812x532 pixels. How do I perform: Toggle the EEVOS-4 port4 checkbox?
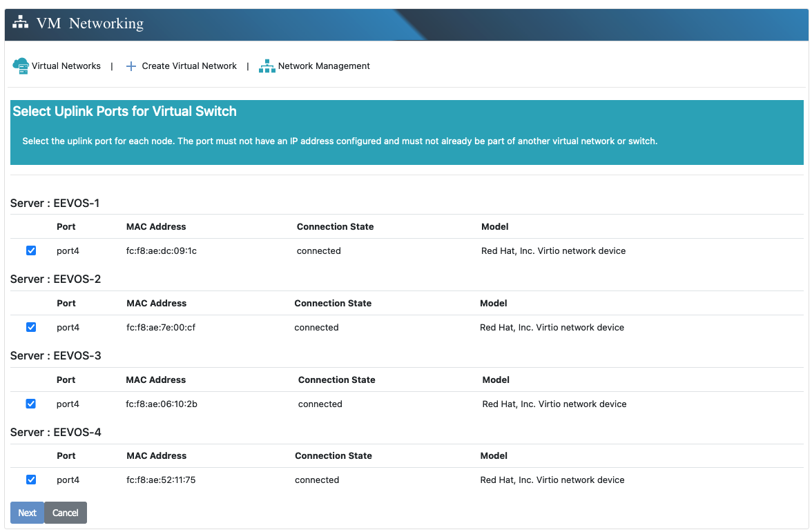pyautogui.click(x=31, y=480)
